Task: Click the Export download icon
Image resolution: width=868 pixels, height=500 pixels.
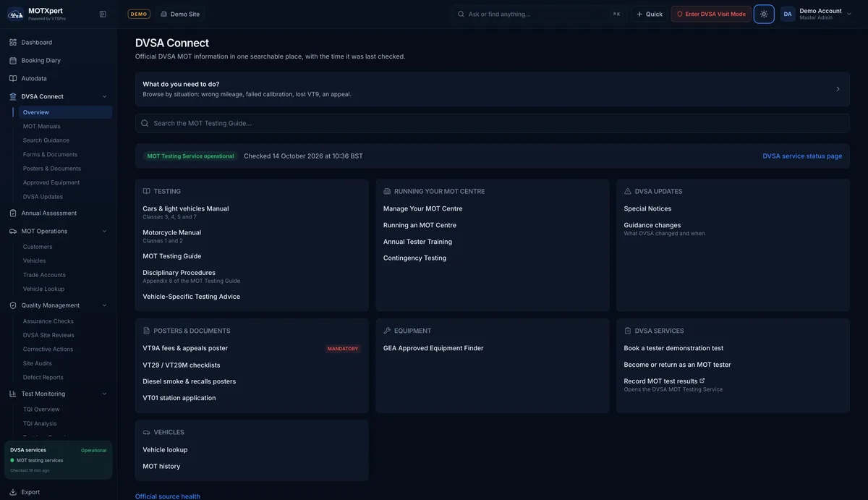Action: coord(13,492)
